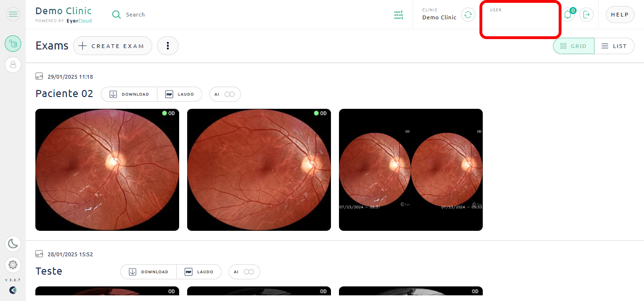Open first Paciente 02 retina thumbnail
The image size is (644, 301).
pos(107,170)
